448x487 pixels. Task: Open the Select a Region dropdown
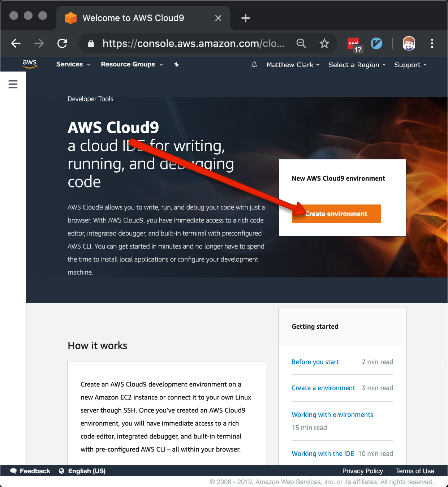(357, 65)
